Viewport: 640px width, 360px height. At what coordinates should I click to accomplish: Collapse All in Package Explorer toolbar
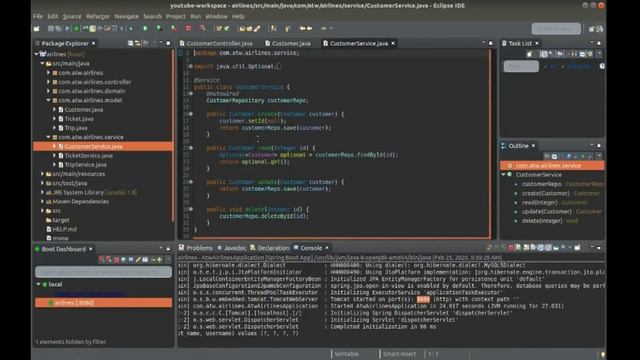click(130, 43)
